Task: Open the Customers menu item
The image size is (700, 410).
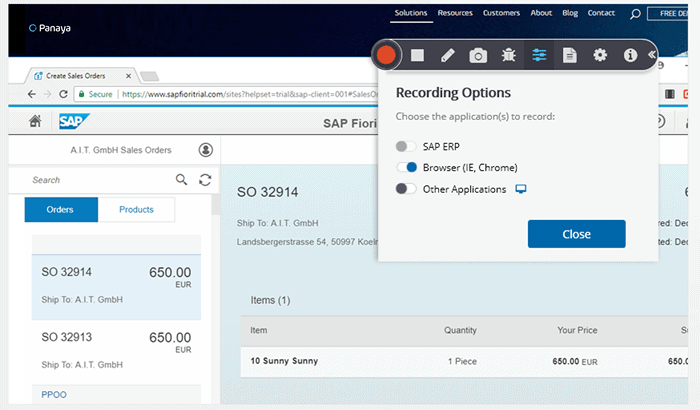Action: point(501,13)
